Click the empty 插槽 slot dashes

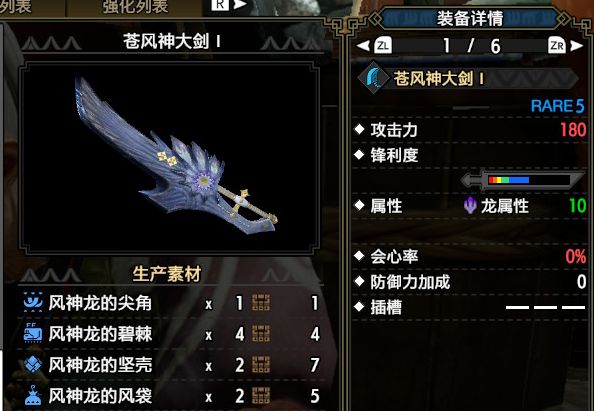pyautogui.click(x=546, y=307)
